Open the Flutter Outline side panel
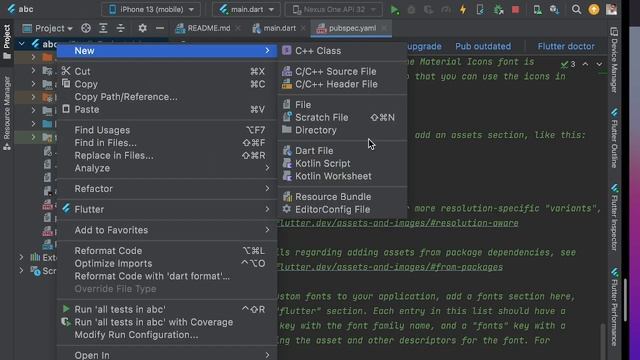The width and height of the screenshot is (640, 360). (x=614, y=138)
